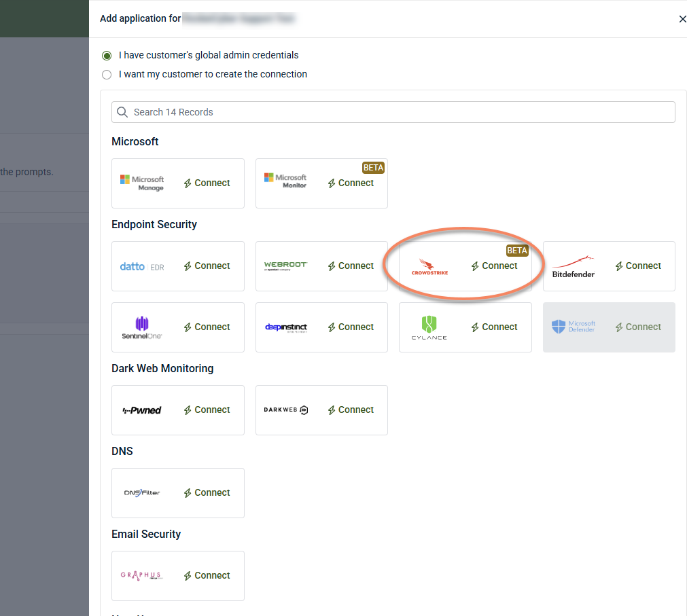Connect the Microsoft Manage application
Viewport: 687px width, 616px height.
point(207,183)
